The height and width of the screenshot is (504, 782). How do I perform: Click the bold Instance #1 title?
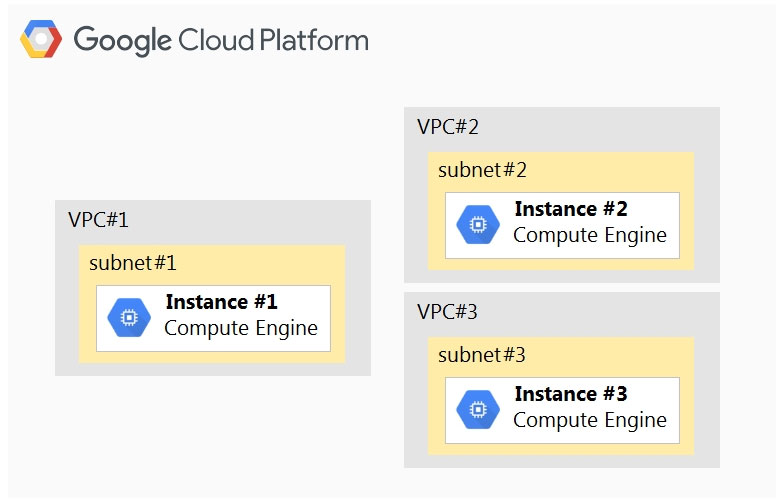[221, 302]
